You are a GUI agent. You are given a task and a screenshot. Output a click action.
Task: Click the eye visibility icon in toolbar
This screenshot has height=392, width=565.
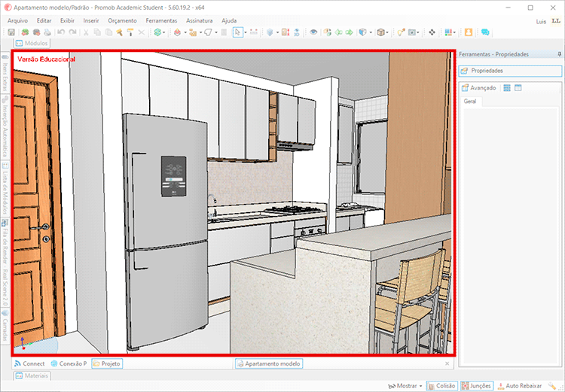313,32
